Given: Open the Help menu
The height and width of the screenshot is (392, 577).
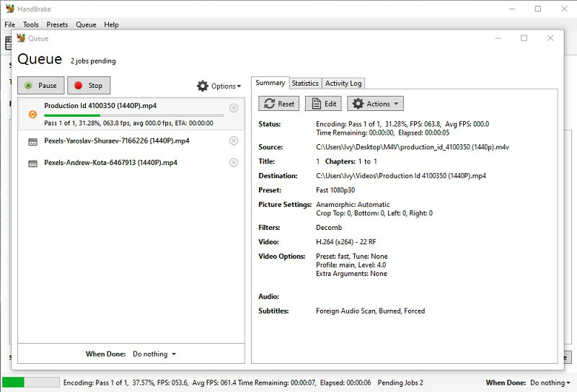Looking at the screenshot, I should [x=111, y=24].
